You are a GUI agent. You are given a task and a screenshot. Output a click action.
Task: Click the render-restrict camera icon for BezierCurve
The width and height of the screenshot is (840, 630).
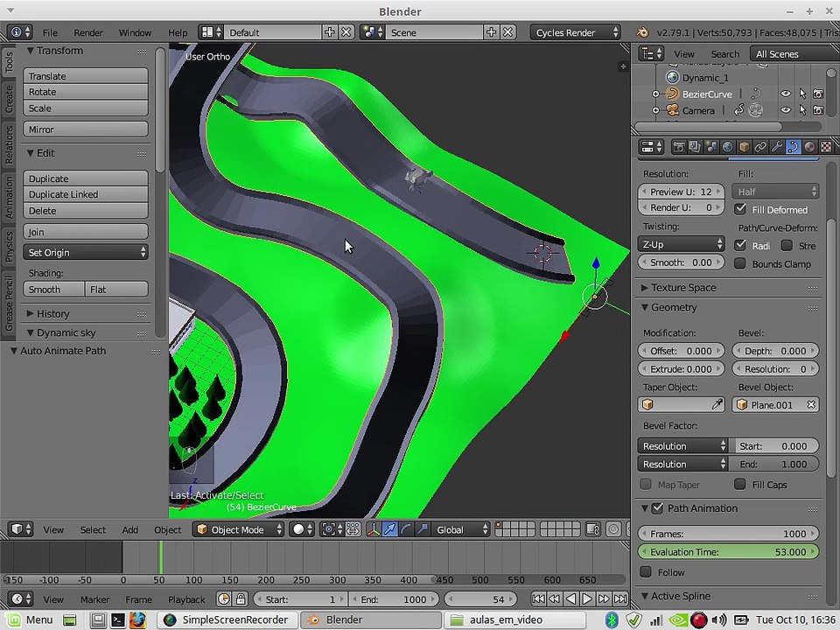pyautogui.click(x=818, y=94)
